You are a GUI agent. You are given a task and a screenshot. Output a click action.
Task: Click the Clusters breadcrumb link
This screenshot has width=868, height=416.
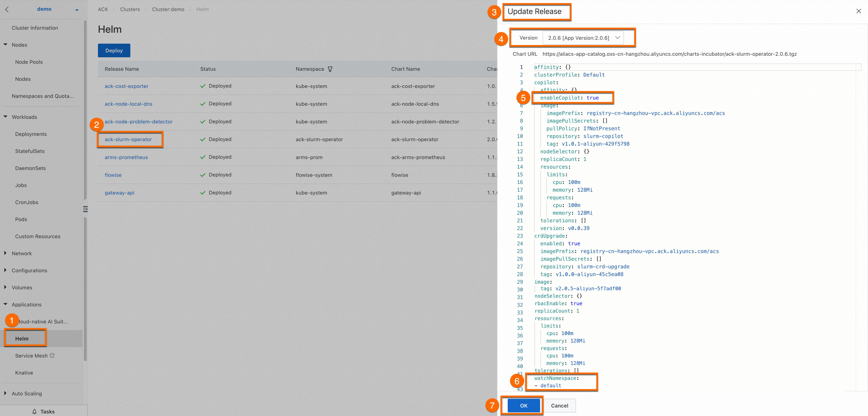coord(130,9)
